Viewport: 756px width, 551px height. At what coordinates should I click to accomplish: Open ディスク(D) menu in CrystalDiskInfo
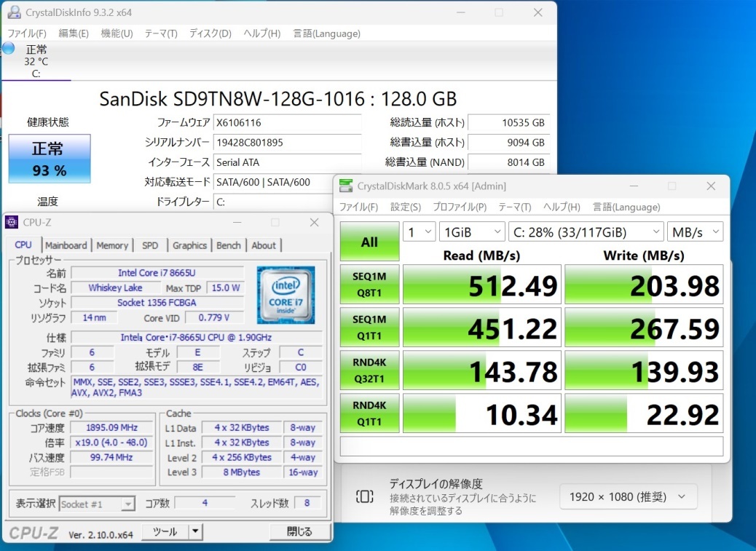pos(210,33)
